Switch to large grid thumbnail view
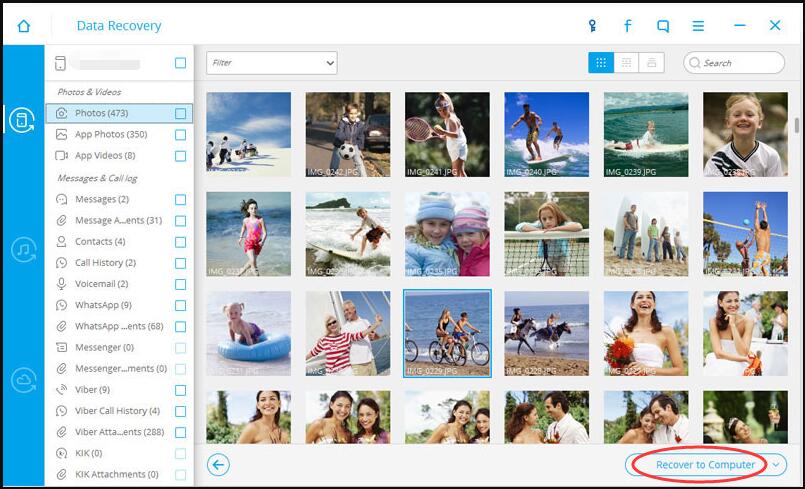 (x=601, y=63)
